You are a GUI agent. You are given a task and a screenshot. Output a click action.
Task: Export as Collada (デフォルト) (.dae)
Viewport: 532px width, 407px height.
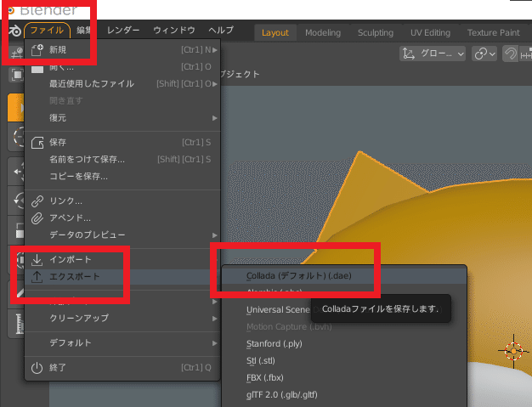(344, 275)
